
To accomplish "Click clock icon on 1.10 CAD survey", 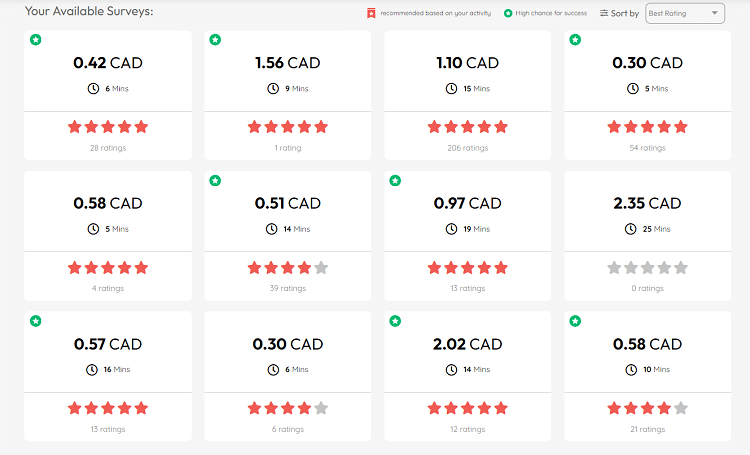I will [451, 88].
